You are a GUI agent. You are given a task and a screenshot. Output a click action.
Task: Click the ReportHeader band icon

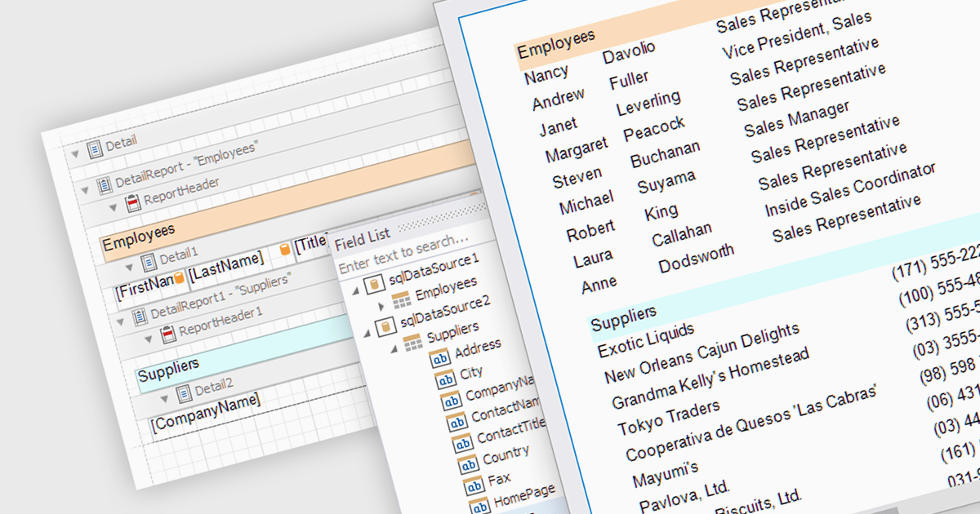(133, 204)
